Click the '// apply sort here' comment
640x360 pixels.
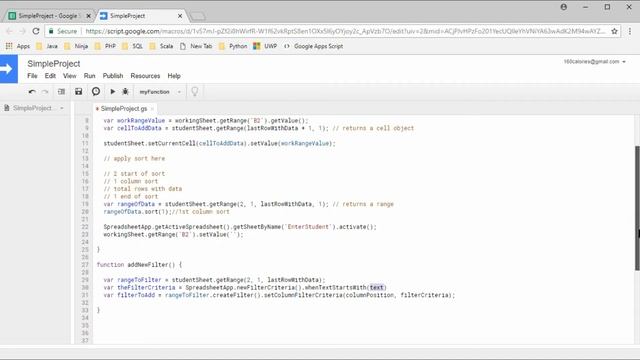pos(134,158)
